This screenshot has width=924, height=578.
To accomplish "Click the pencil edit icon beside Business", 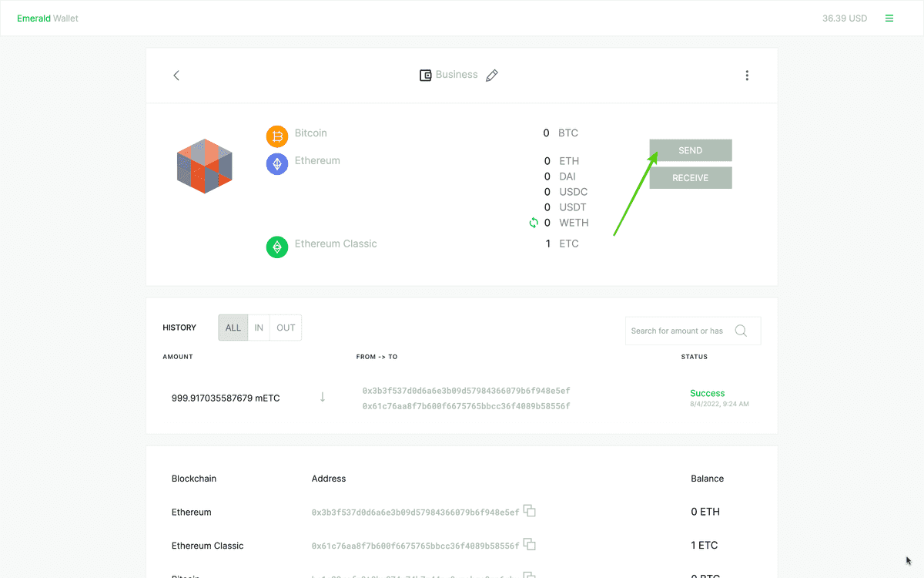I will coord(492,76).
